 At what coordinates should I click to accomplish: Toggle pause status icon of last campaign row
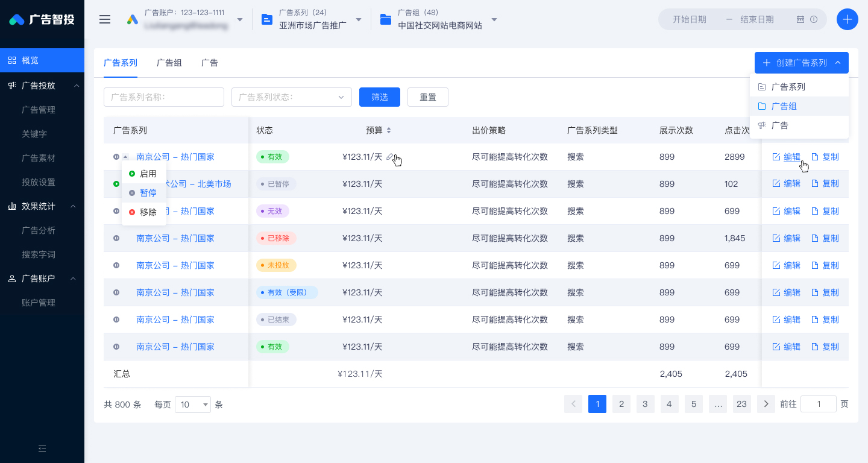click(x=116, y=347)
